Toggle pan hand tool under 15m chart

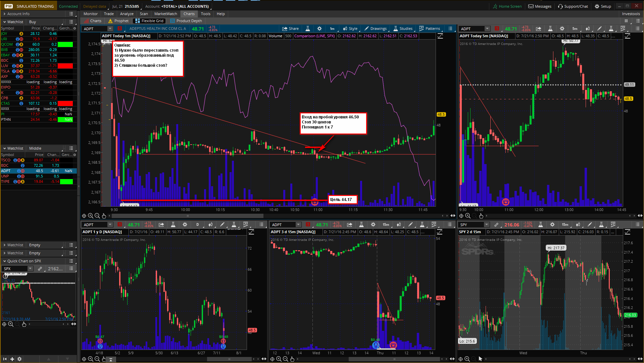(x=292, y=359)
